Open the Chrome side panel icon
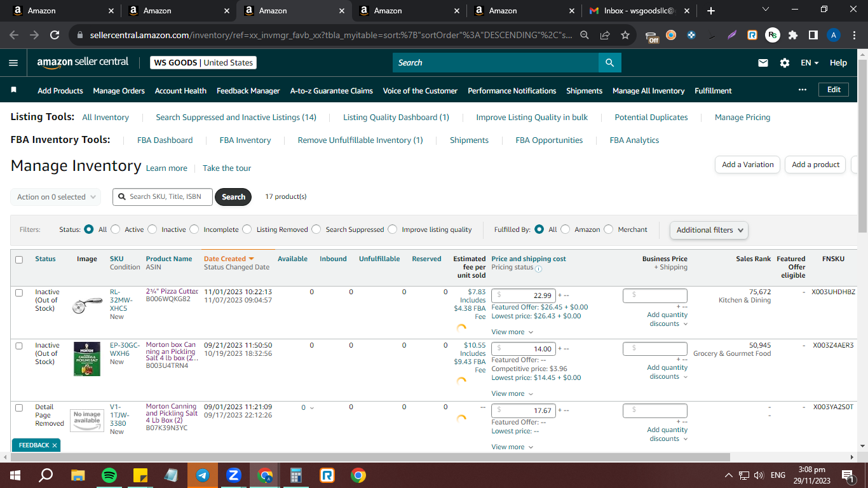 813,35
